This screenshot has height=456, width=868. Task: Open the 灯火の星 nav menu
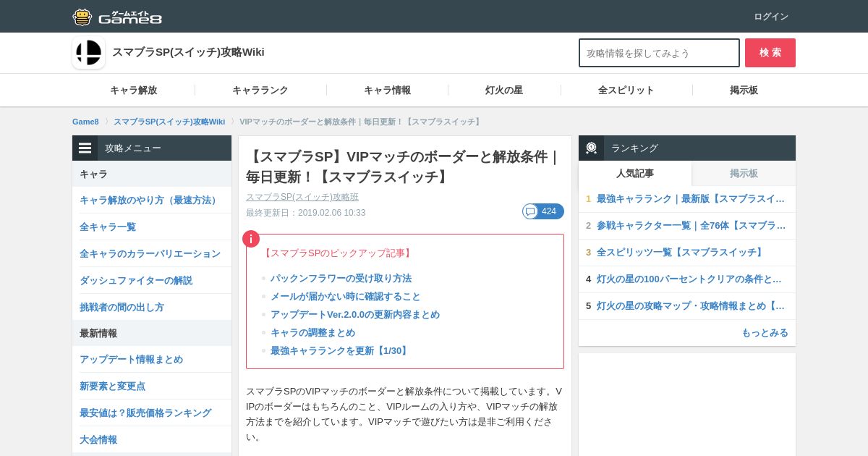(x=504, y=90)
